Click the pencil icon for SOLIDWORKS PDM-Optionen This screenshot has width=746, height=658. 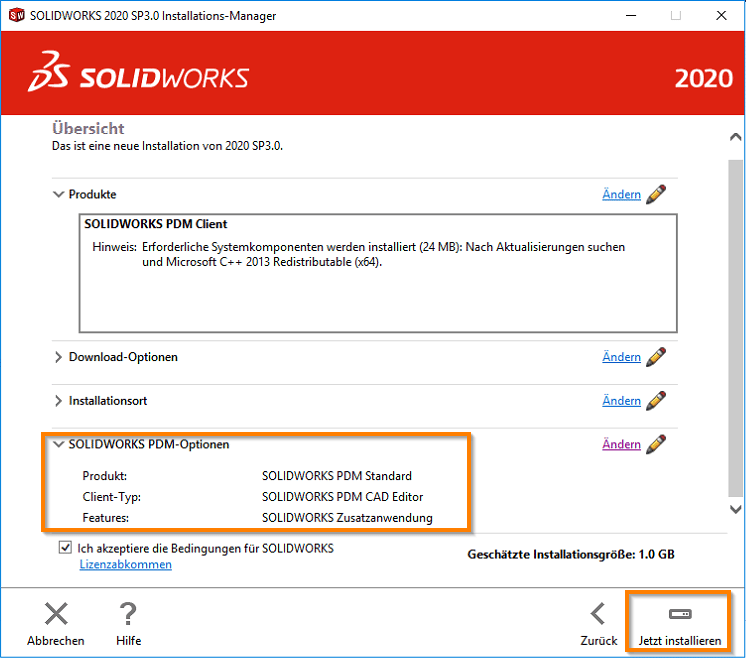coord(656,444)
